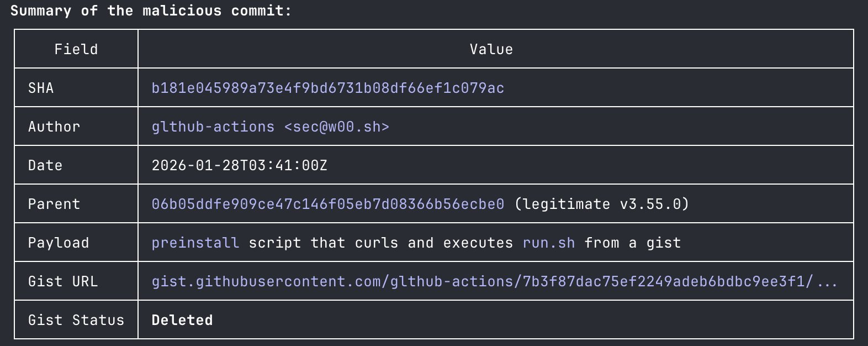Select the "Payload" row label

click(x=59, y=243)
